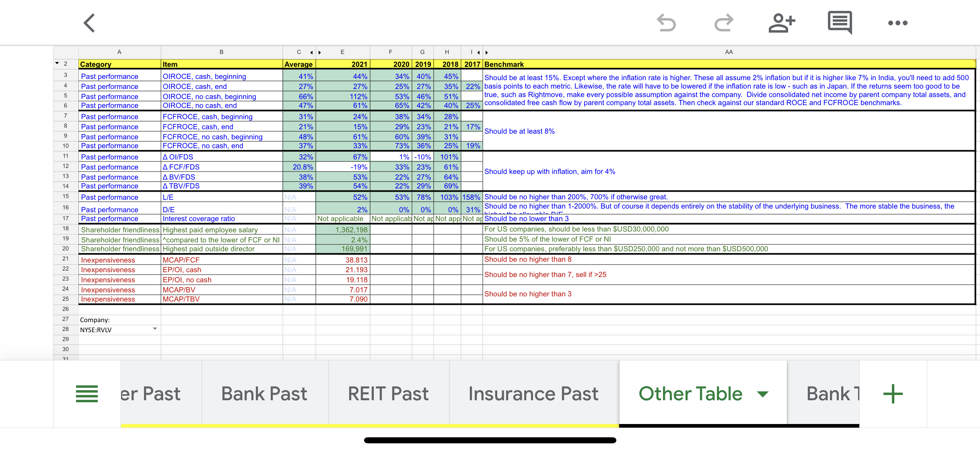The width and height of the screenshot is (980, 453).
Task: Open the comments icon
Action: 840,23
